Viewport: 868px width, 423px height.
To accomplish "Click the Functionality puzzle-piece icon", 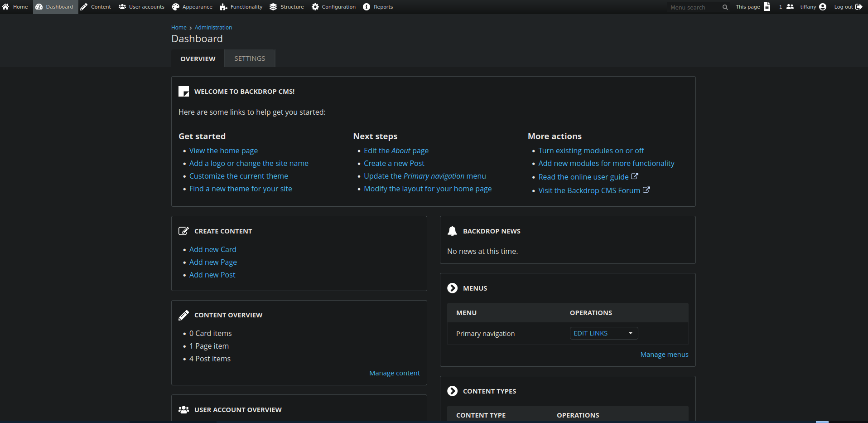I will point(224,7).
